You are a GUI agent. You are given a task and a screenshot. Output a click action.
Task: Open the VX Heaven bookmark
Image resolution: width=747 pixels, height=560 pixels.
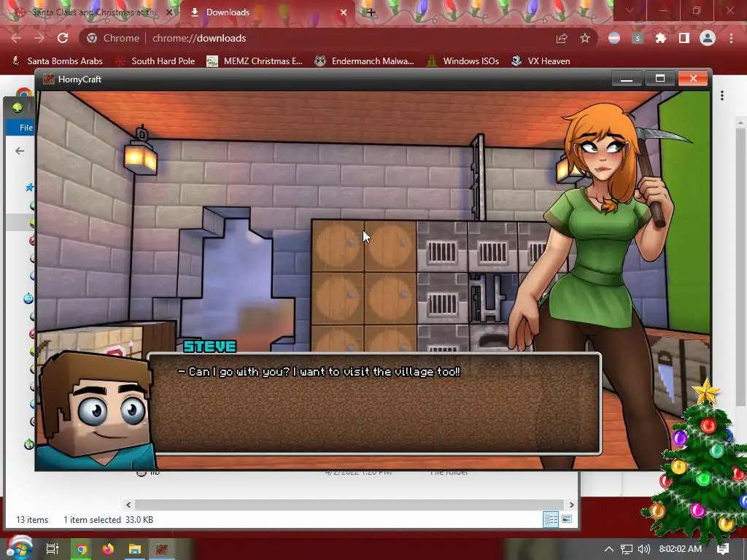click(541, 61)
